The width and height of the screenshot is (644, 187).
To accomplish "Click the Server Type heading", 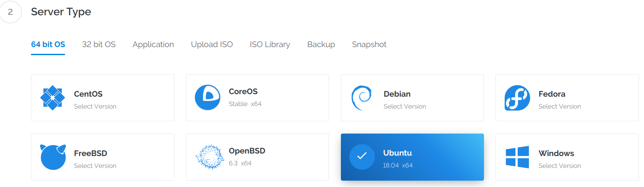I will [61, 12].
